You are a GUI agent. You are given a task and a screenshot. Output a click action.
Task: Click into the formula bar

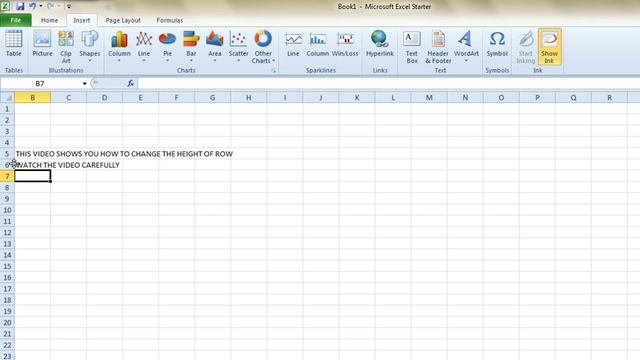point(388,84)
